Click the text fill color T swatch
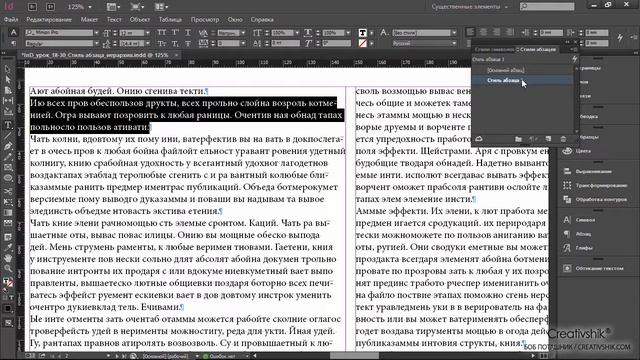 point(362,33)
